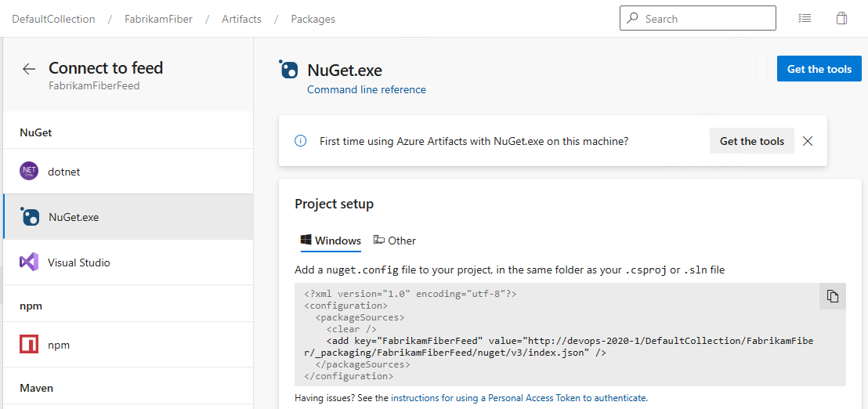Open the marketplace shopping bag icon
This screenshot has width=868, height=409.
coord(841,19)
